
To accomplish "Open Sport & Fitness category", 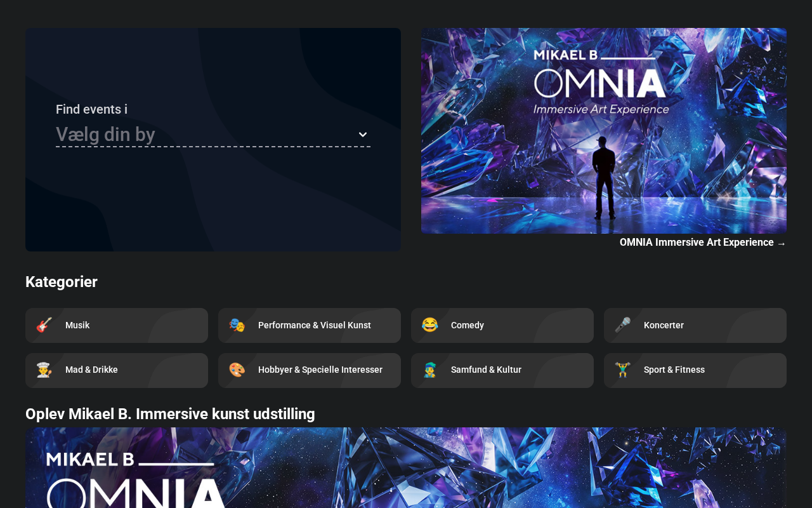I will 695,370.
